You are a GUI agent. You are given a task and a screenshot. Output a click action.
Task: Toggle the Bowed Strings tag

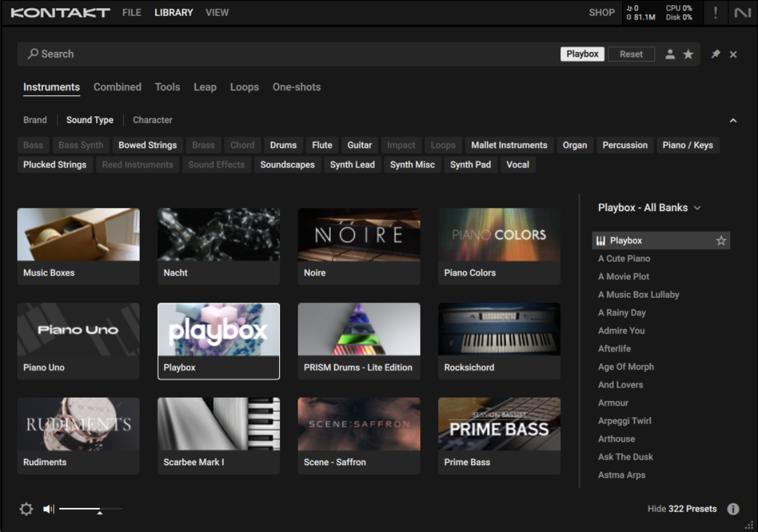point(148,145)
